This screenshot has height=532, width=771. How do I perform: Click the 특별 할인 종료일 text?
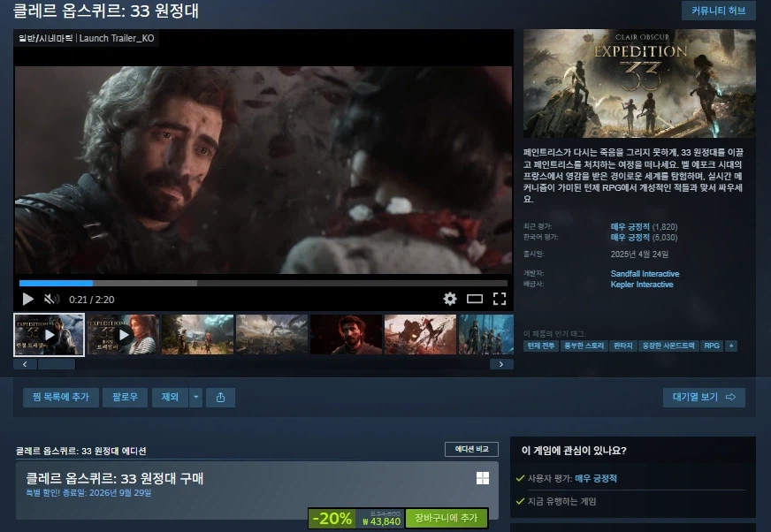click(x=88, y=492)
